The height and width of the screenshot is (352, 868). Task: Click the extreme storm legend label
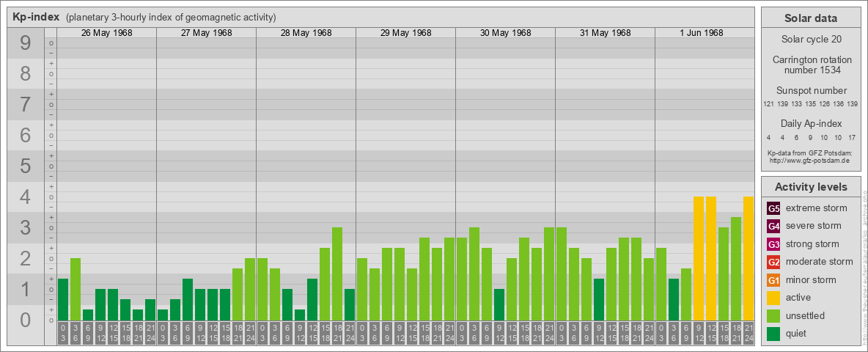(817, 208)
